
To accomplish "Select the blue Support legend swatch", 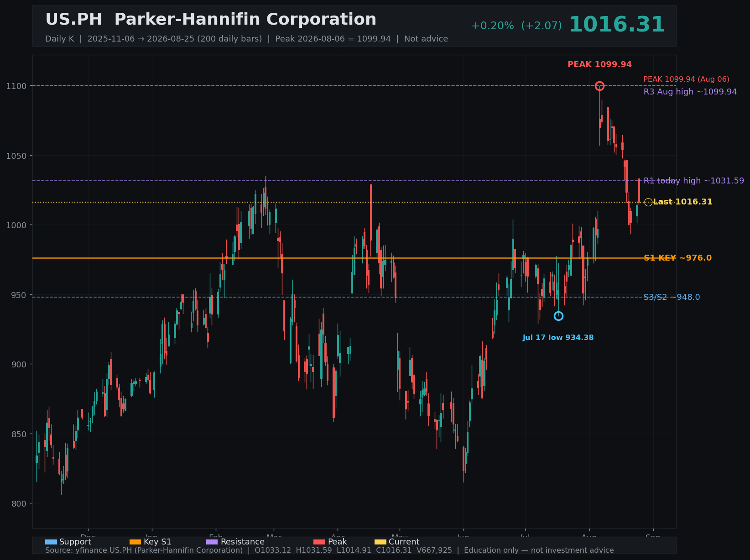I will coord(51,542).
